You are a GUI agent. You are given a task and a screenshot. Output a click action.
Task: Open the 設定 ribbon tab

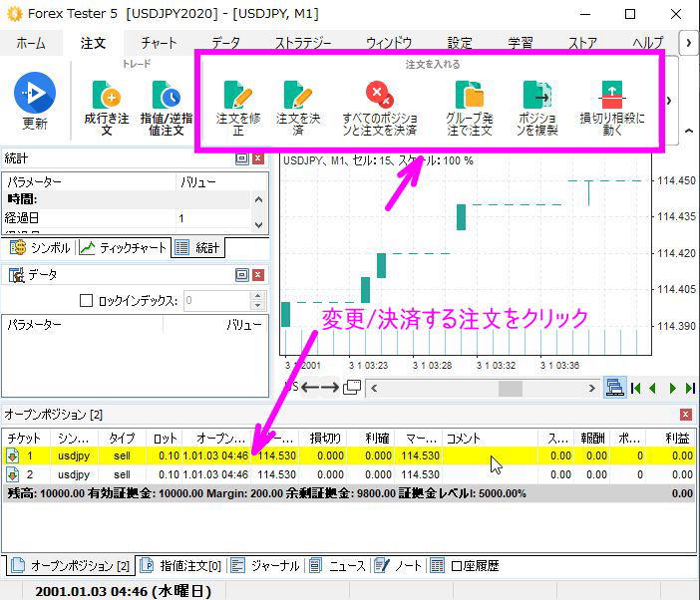point(460,43)
